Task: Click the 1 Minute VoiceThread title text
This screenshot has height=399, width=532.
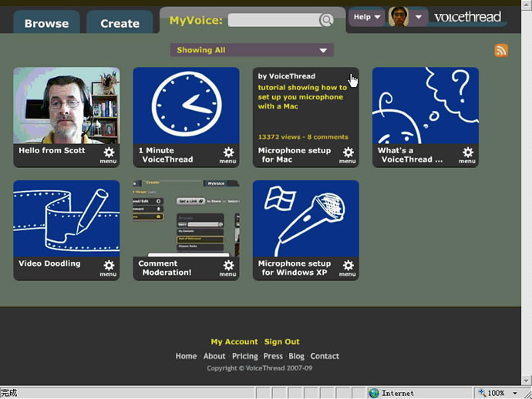Action: (166, 155)
